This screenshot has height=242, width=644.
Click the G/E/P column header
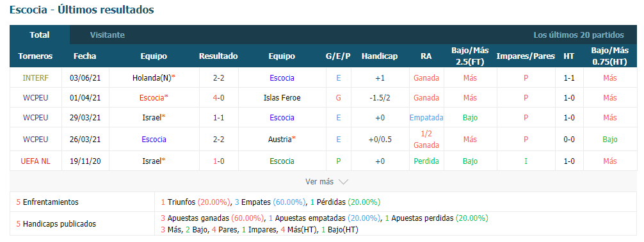click(x=338, y=56)
